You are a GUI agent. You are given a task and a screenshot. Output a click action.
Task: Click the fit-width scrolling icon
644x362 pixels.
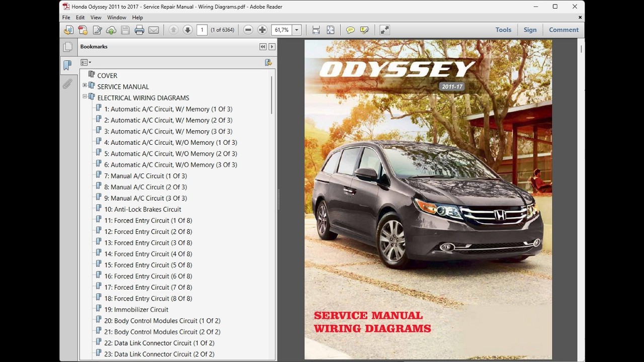tap(316, 30)
